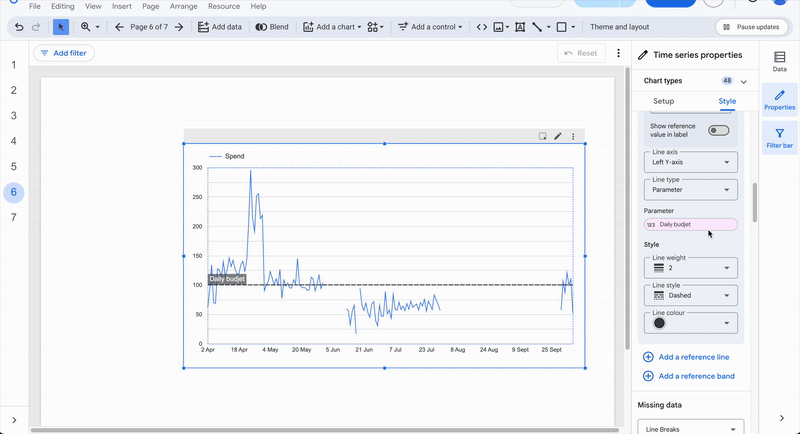Image resolution: width=800 pixels, height=434 pixels.
Task: Go to the previous page arrow
Action: 119,27
